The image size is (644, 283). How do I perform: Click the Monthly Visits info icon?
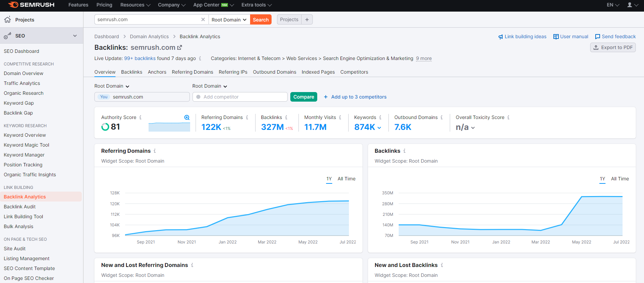(340, 117)
